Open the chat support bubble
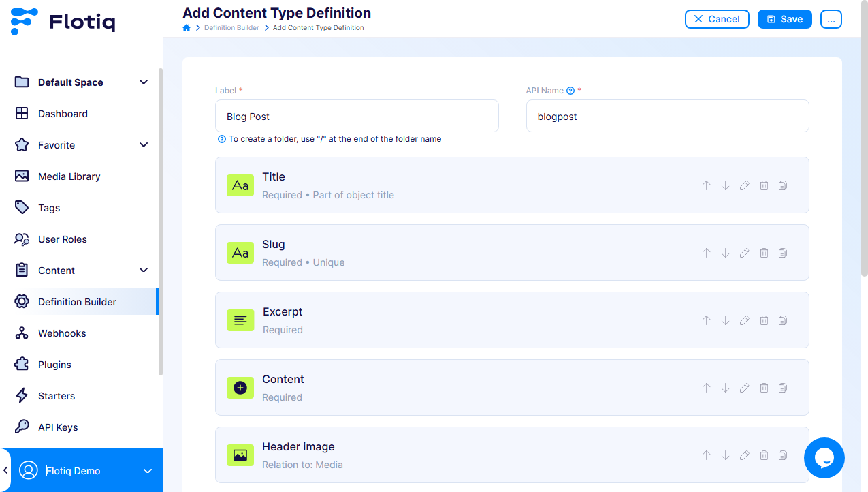Screen dimensions: 868x492 click(x=824, y=457)
